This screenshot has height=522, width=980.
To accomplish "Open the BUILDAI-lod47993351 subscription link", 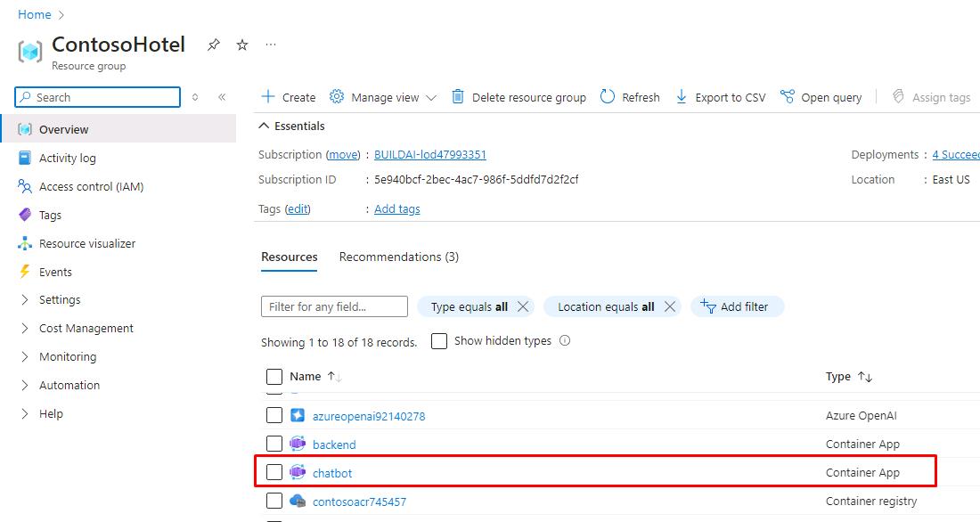I will (x=430, y=154).
